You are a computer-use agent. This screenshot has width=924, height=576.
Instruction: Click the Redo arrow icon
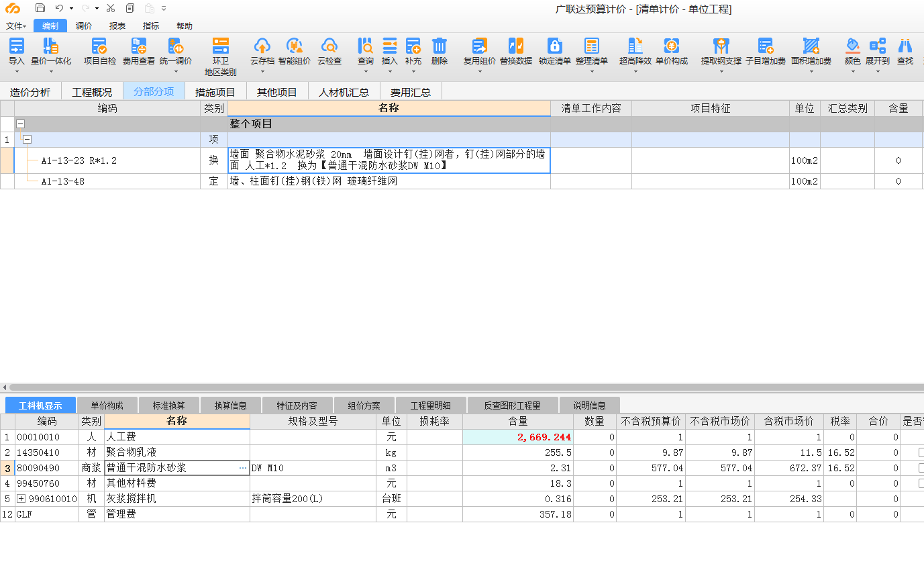(x=85, y=9)
